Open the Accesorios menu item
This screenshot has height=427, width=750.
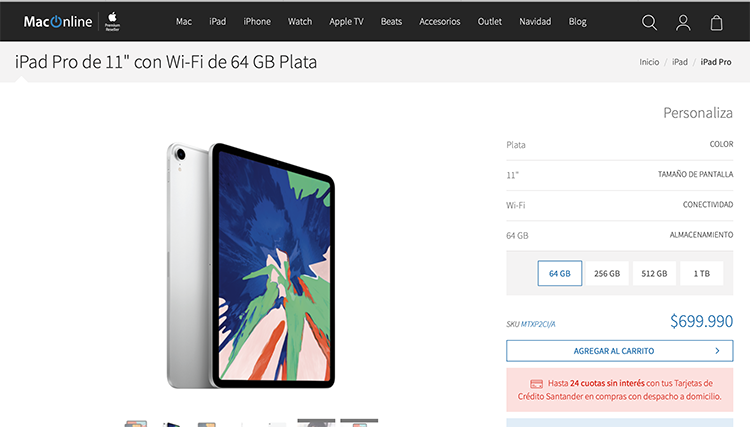point(440,22)
